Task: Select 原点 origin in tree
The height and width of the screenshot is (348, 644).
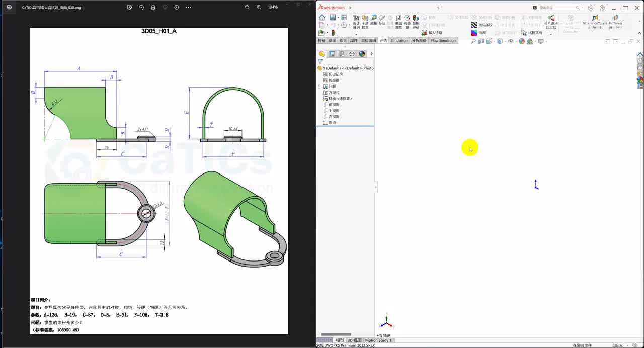Action: 329,123
